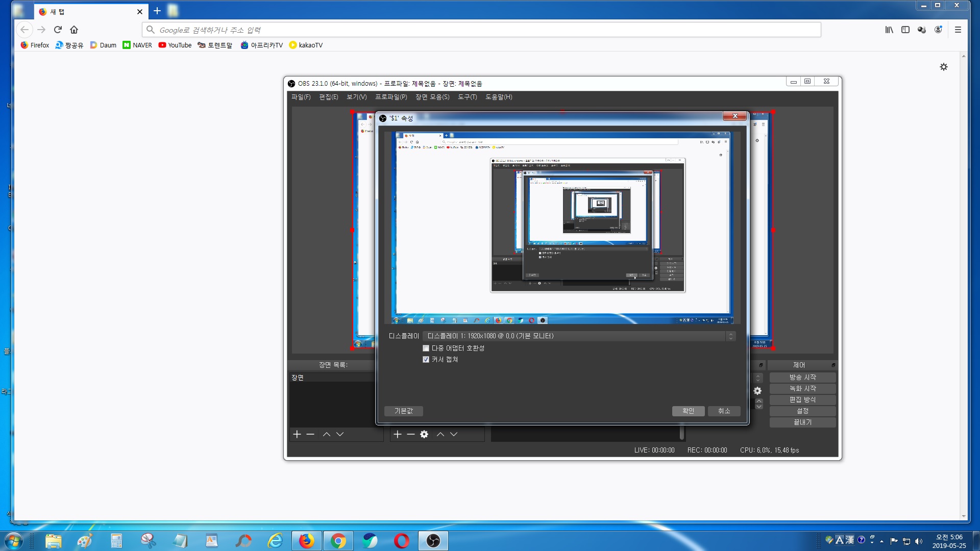The height and width of the screenshot is (551, 980).
Task: Reload the Firefox page
Action: click(x=58, y=30)
